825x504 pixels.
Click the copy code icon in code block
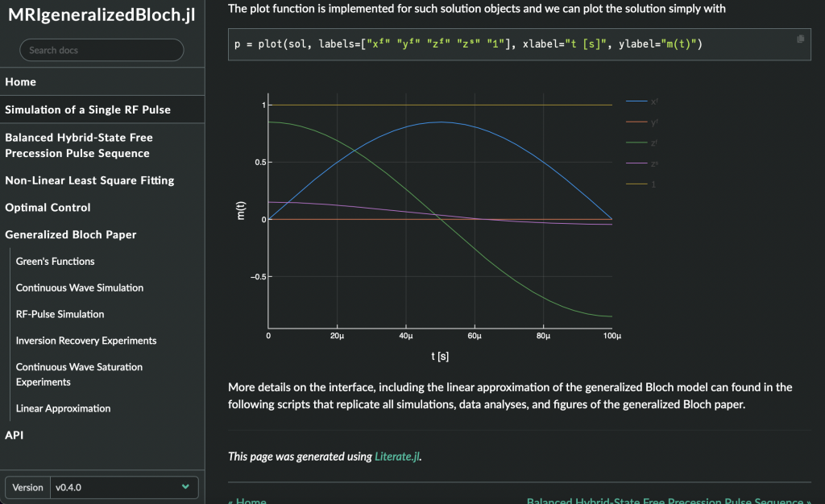800,39
